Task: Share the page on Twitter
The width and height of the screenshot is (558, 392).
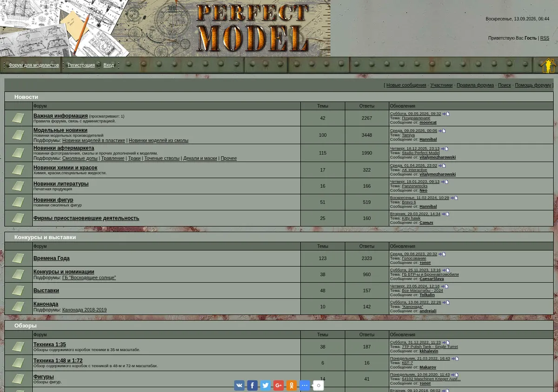Action: click(x=266, y=385)
